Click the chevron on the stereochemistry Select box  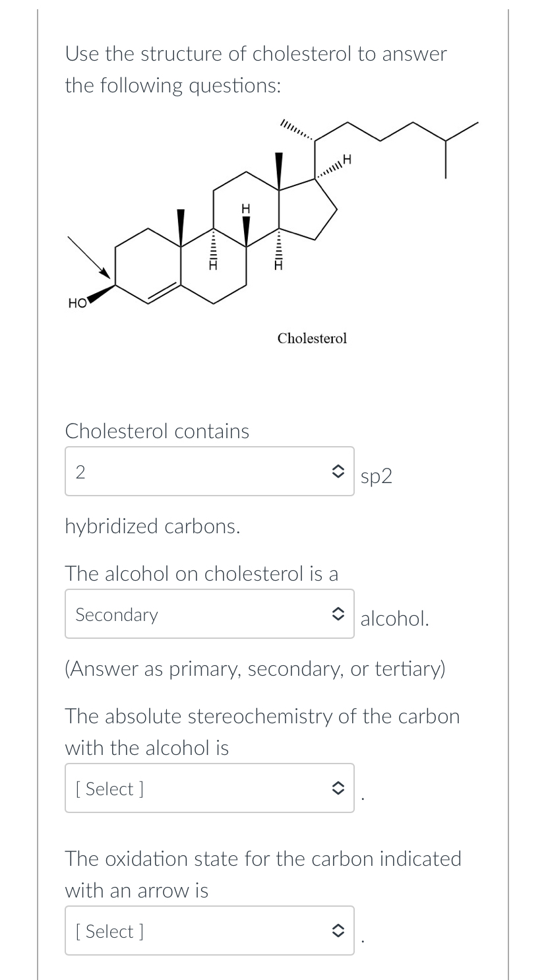[339, 787]
